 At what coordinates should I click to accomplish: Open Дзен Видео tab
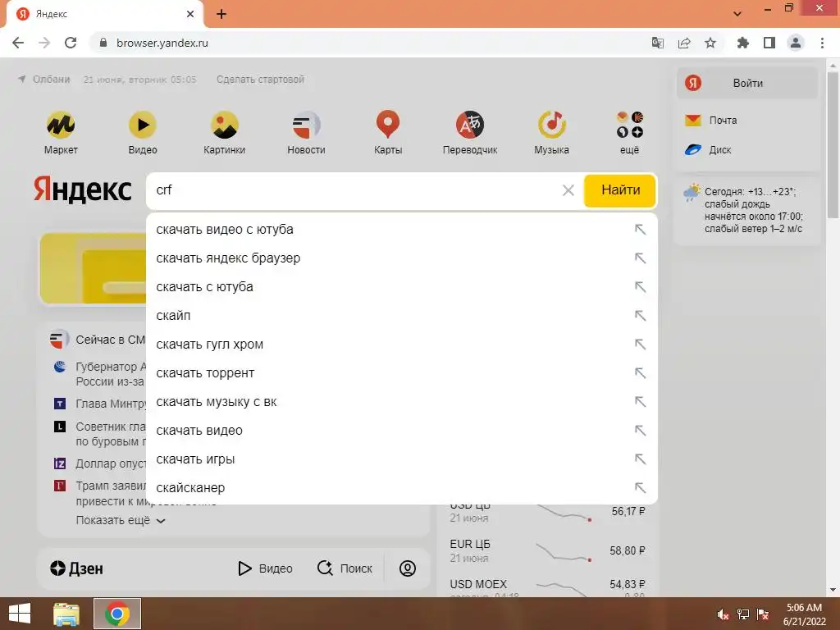(265, 568)
